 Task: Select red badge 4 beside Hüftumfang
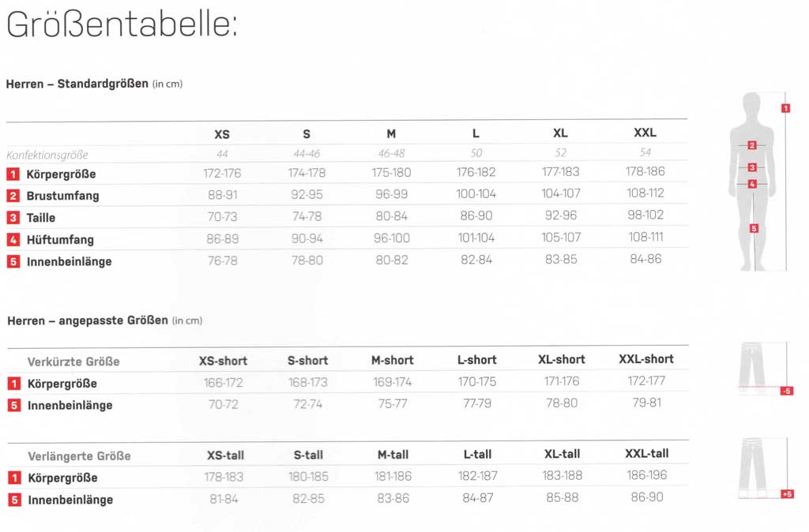pos(13,240)
